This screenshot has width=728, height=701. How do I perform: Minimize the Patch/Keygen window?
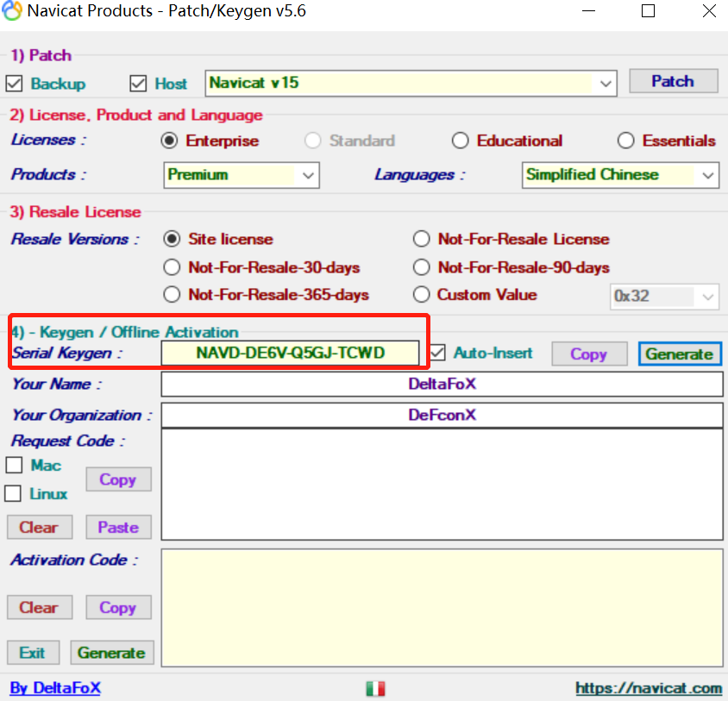(x=589, y=10)
